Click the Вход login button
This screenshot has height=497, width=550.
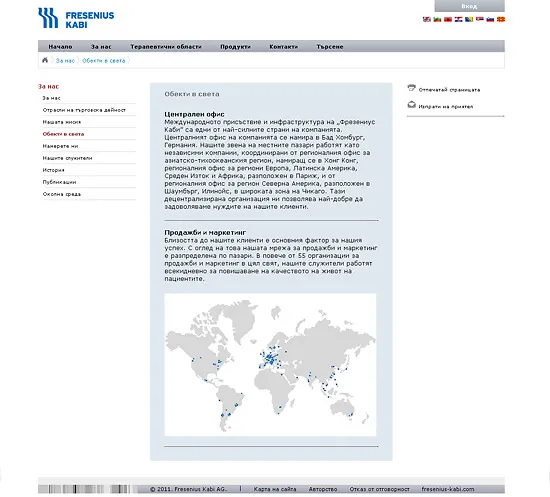469,6
